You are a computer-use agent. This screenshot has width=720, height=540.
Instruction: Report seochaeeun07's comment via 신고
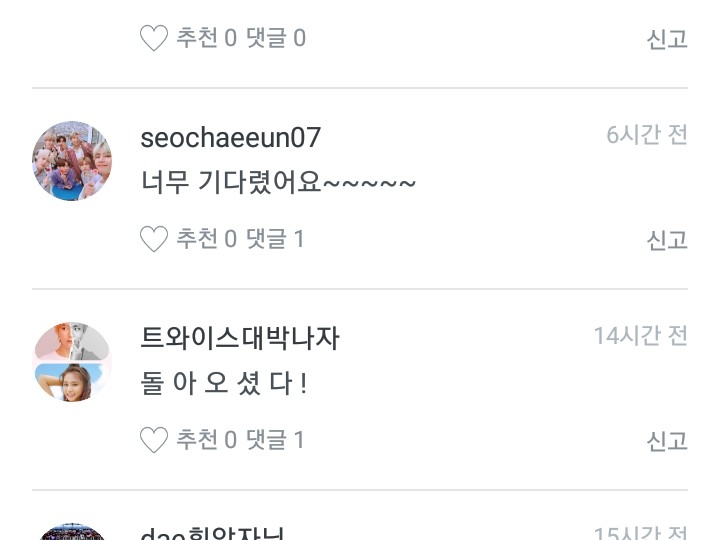(667, 240)
